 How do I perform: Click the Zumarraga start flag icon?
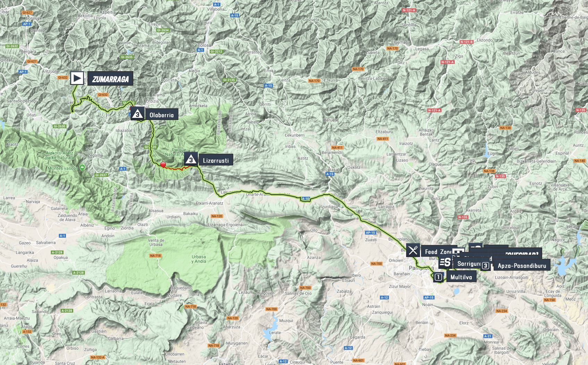click(x=77, y=78)
